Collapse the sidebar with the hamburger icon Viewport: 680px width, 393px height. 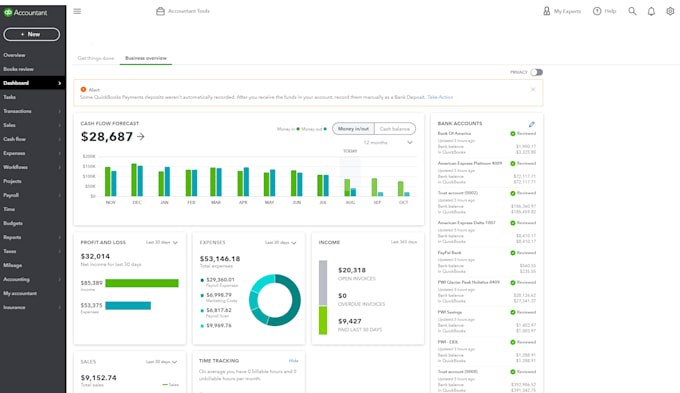77,11
